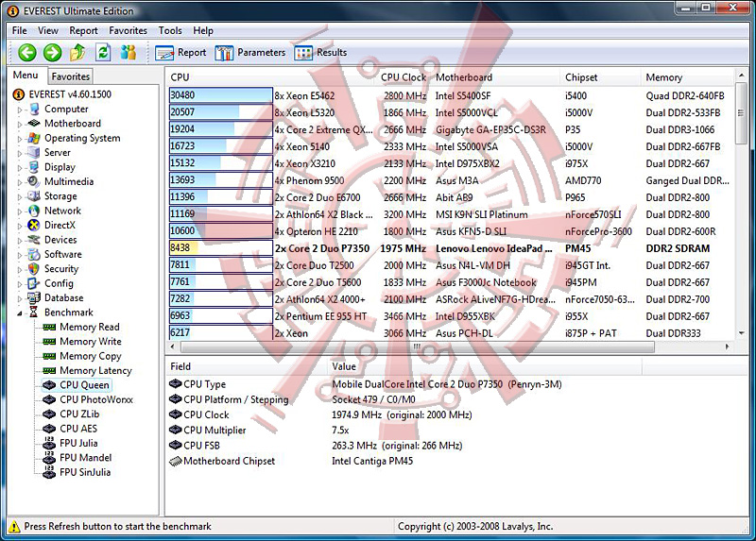Open the File menu

tap(19, 30)
